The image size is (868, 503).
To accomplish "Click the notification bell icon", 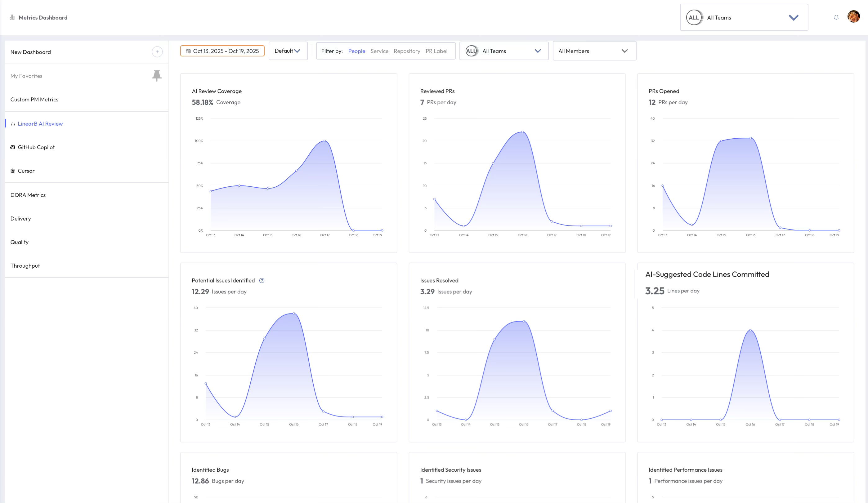I will coord(836,18).
